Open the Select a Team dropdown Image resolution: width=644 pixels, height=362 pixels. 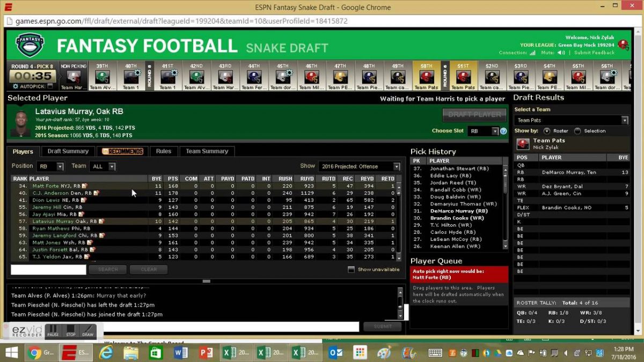pos(571,120)
